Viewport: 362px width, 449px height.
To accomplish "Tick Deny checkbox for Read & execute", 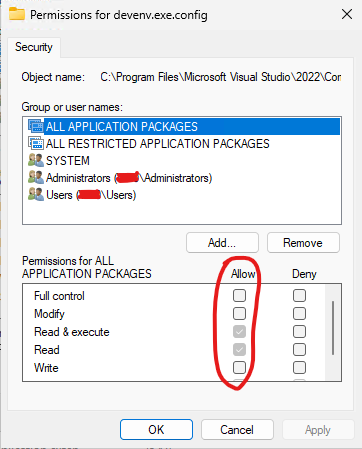I will coord(299,331).
